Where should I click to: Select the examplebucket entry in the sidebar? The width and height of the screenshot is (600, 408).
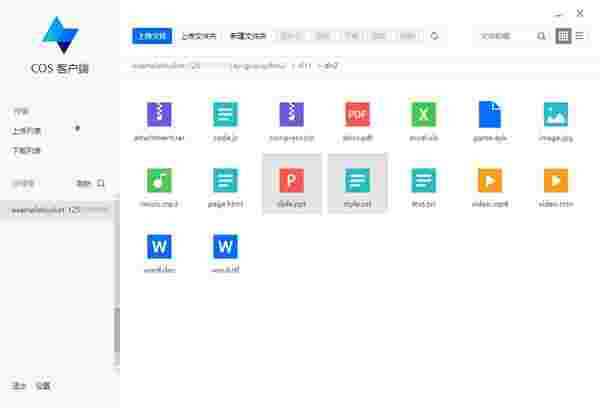point(57,210)
